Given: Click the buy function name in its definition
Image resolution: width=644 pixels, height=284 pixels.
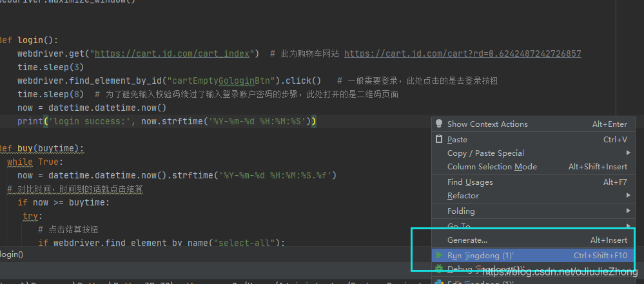Looking at the screenshot, I should 25,148.
